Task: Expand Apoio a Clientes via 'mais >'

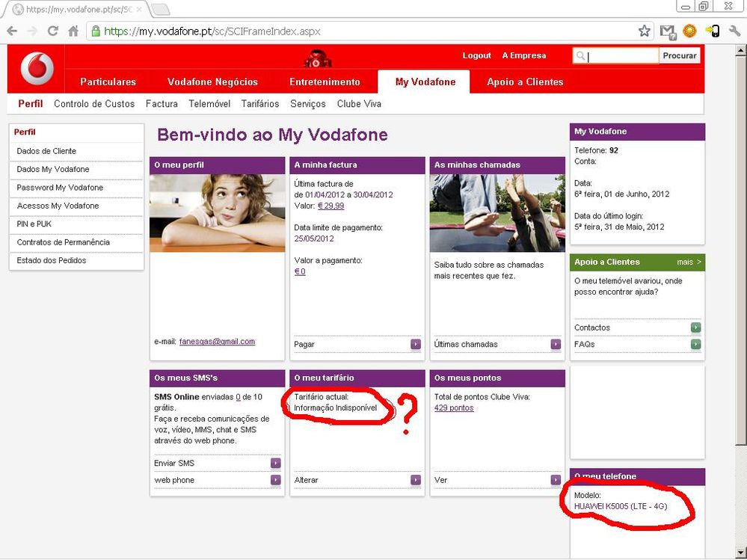Action: click(689, 262)
